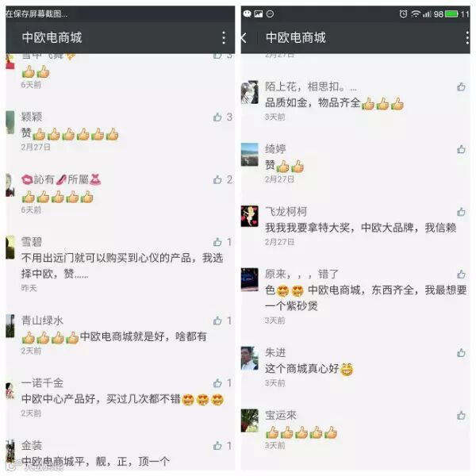
Task: Tap the image notification icon in status bar
Action: click(259, 13)
